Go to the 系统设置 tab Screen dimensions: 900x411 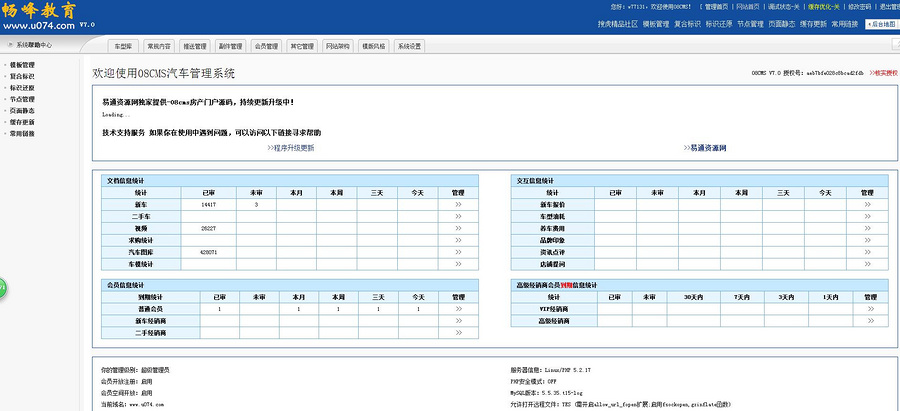(409, 46)
